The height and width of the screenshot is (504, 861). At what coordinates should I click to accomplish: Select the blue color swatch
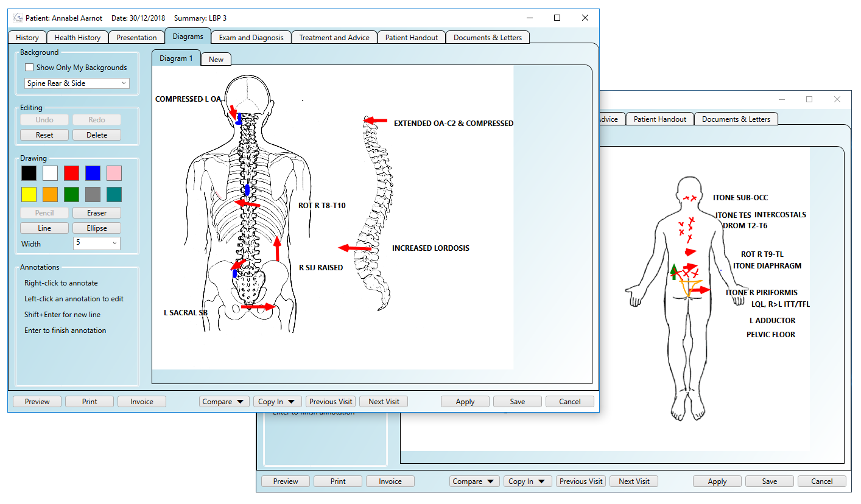(x=93, y=173)
